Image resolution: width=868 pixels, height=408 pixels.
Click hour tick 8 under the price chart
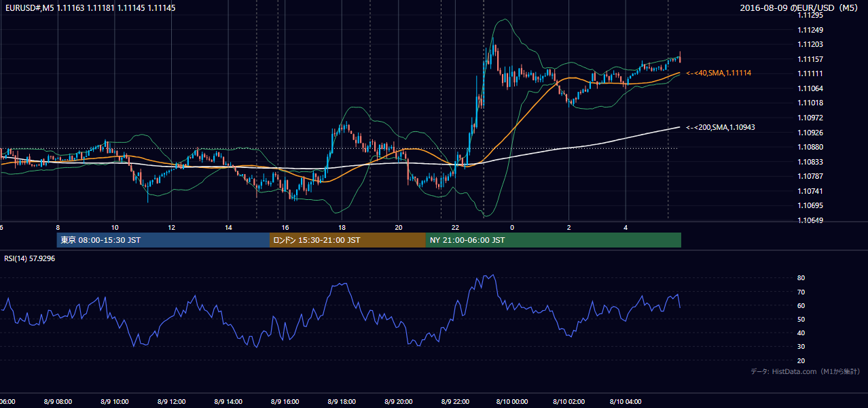pos(58,227)
